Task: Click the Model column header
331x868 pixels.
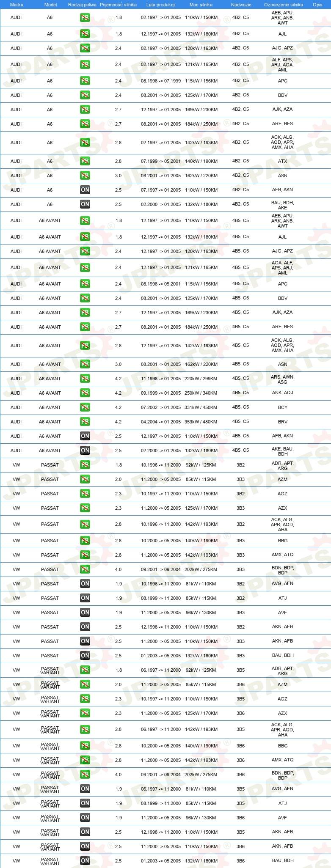Action: 50,5
